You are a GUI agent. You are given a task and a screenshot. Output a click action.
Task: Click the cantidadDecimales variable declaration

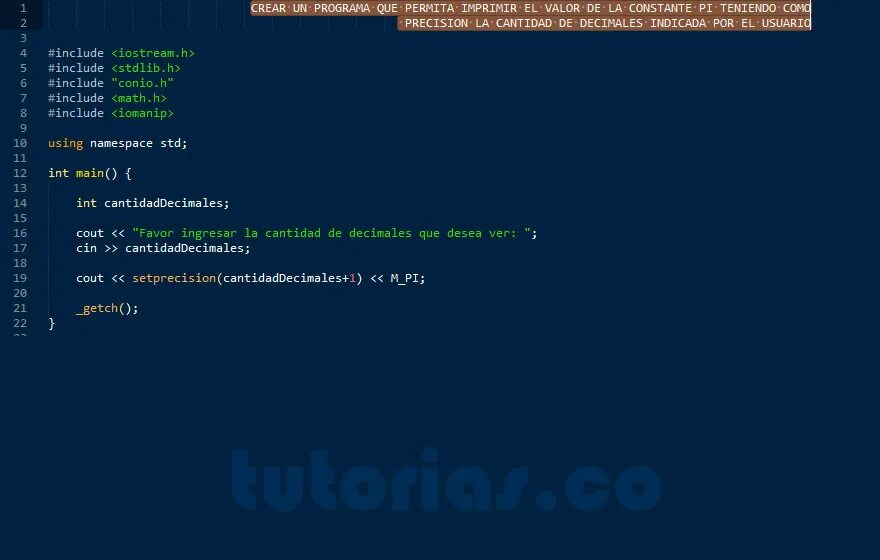[153, 203]
